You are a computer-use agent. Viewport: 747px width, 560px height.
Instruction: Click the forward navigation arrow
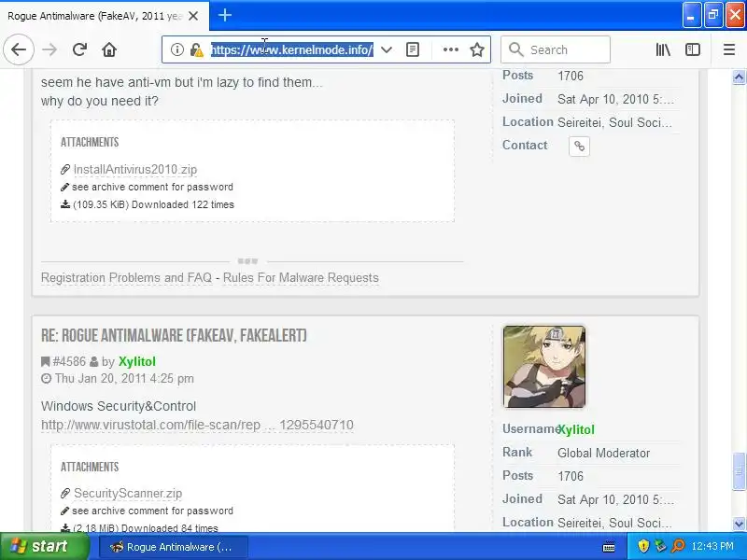click(49, 49)
